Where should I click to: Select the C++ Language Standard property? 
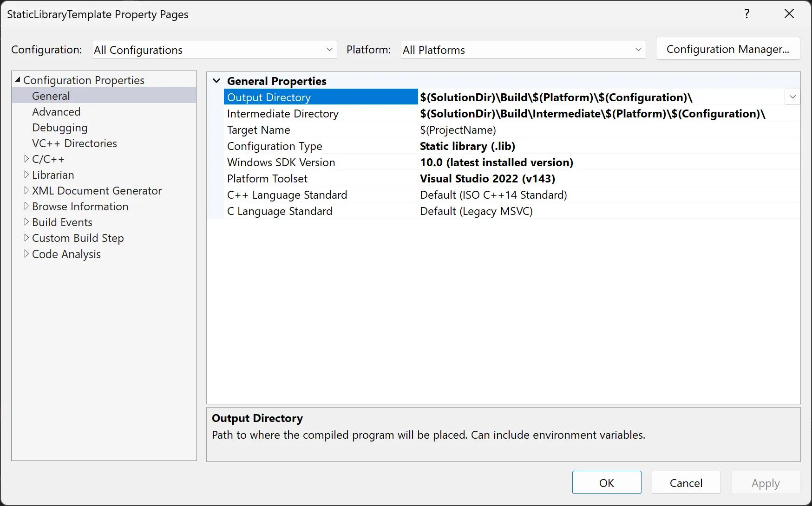287,195
